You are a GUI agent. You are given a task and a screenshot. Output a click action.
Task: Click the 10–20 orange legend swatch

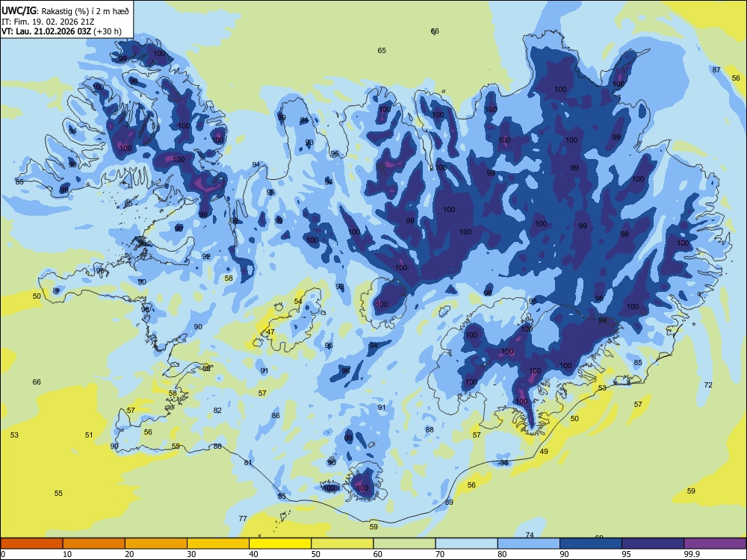94,544
